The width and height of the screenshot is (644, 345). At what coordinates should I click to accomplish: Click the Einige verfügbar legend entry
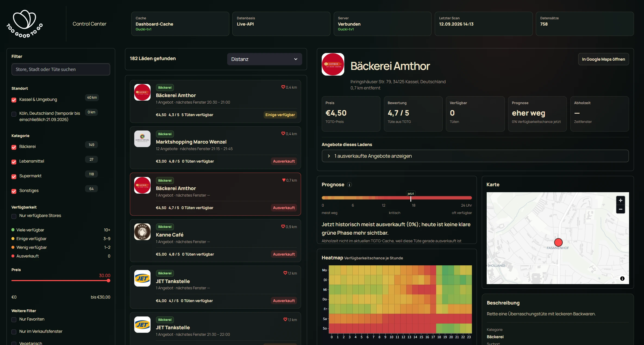point(61,239)
